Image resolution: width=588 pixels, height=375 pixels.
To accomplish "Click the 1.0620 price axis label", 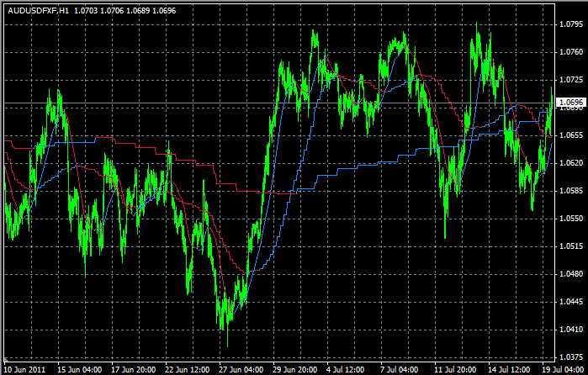I will click(x=571, y=163).
